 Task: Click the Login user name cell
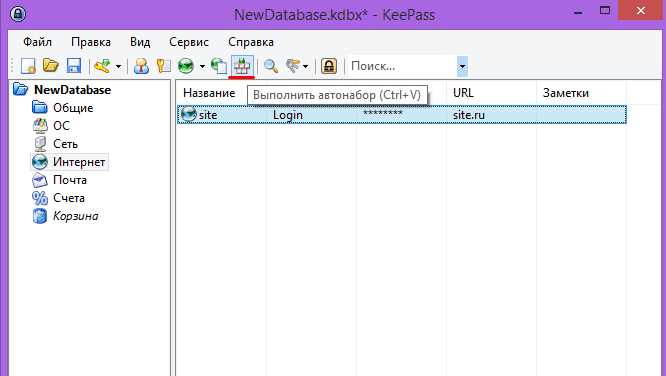tap(288, 115)
